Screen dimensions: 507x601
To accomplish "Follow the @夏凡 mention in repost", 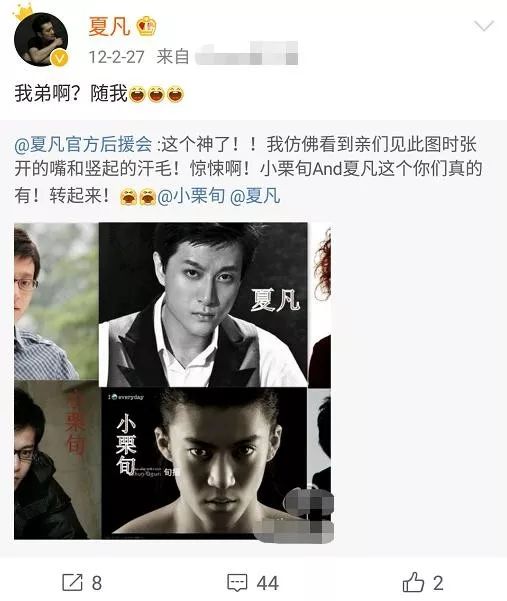I will (x=255, y=197).
